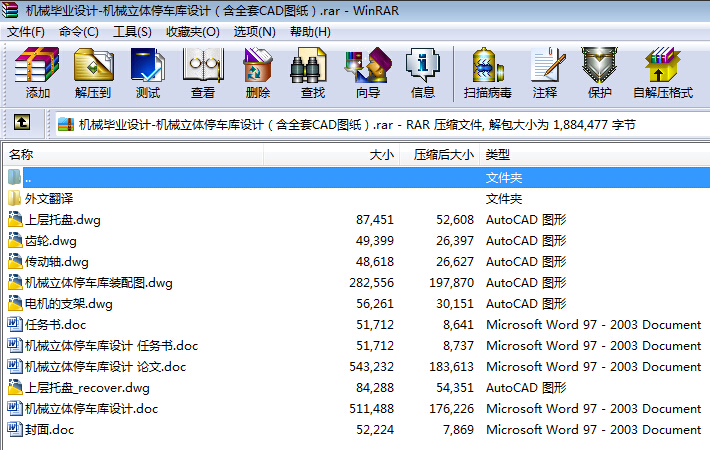Go up one level with arrow button

[x=22, y=122]
